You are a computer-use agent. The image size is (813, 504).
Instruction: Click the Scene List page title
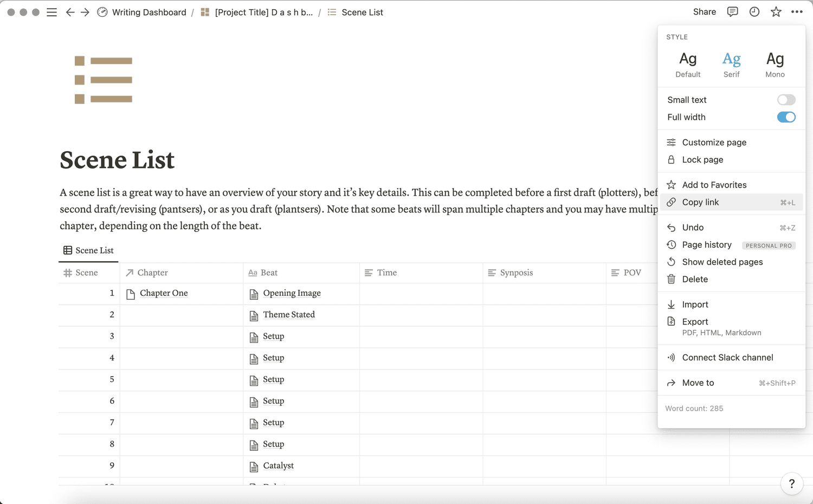117,160
